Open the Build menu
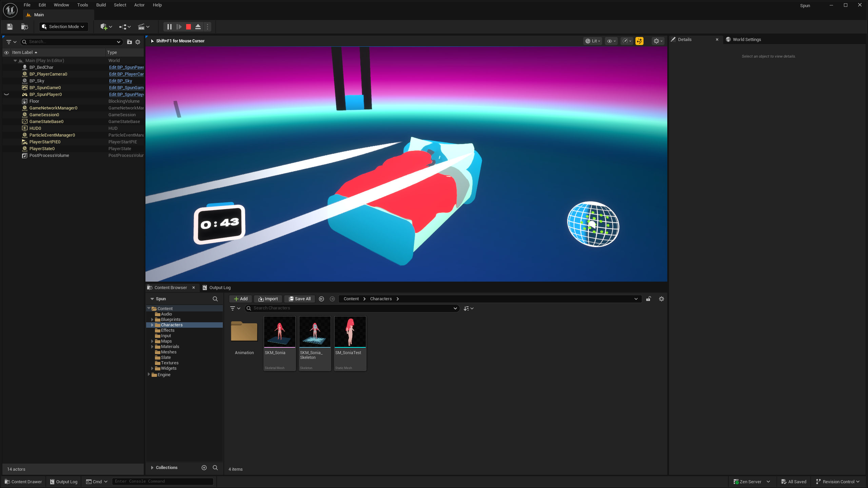The image size is (868, 488). [101, 5]
